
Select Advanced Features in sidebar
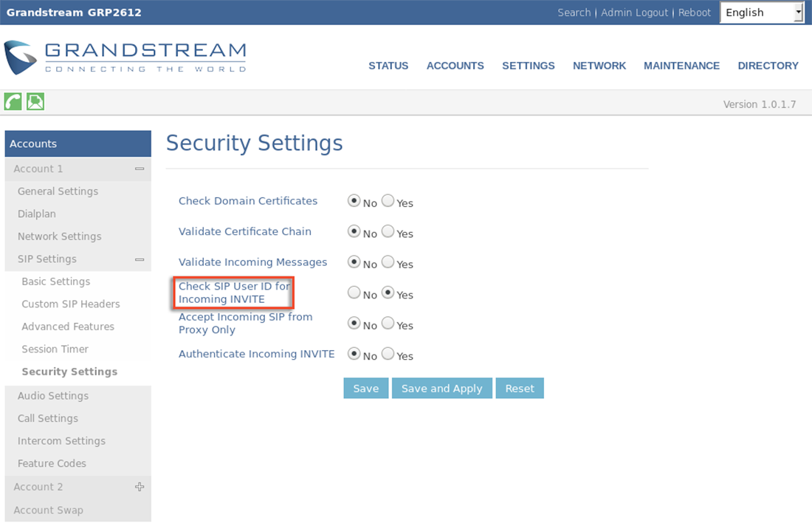tap(68, 327)
